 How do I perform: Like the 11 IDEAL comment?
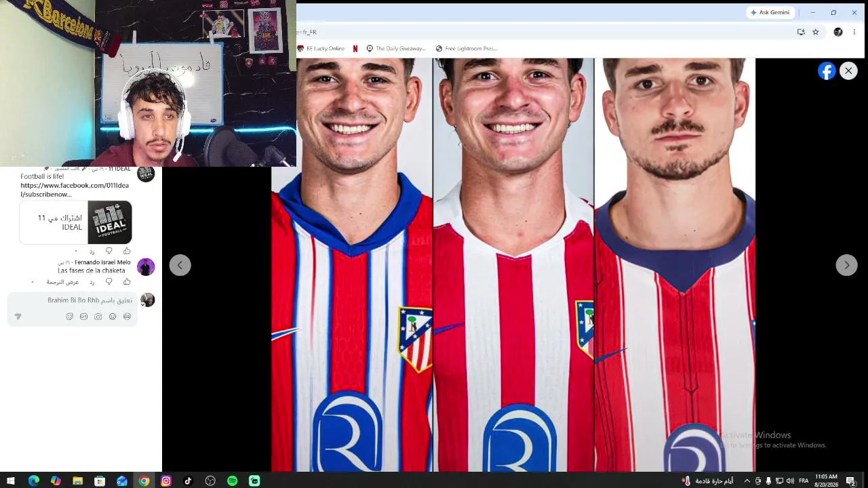click(x=127, y=251)
